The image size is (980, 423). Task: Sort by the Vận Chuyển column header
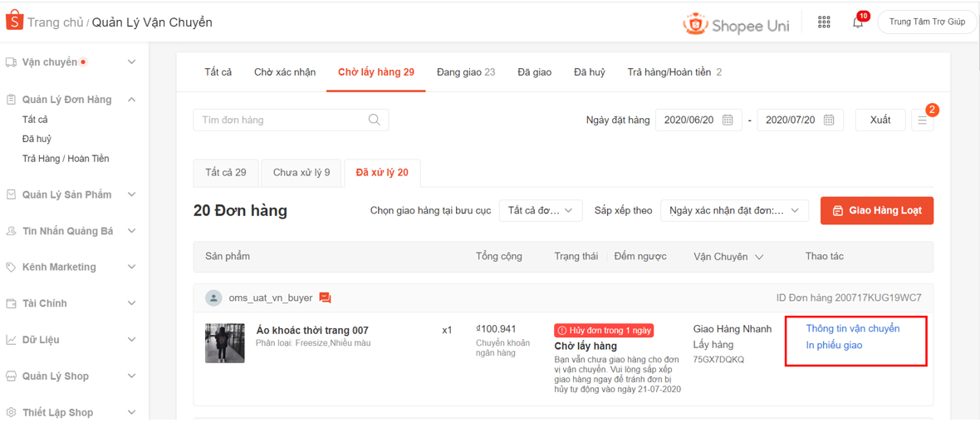click(728, 257)
